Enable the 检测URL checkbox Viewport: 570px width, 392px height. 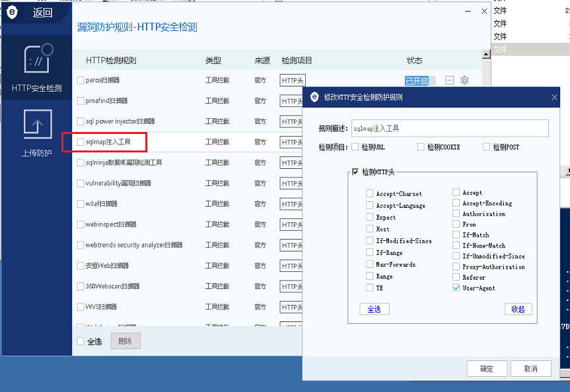click(355, 147)
